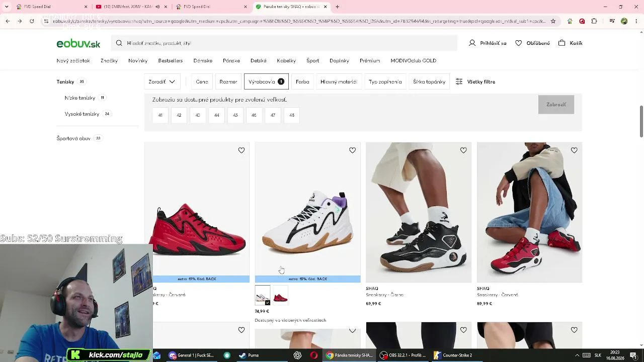Favorite the SHAQ Sneakersy Červená 89,99 product

[x=574, y=150]
